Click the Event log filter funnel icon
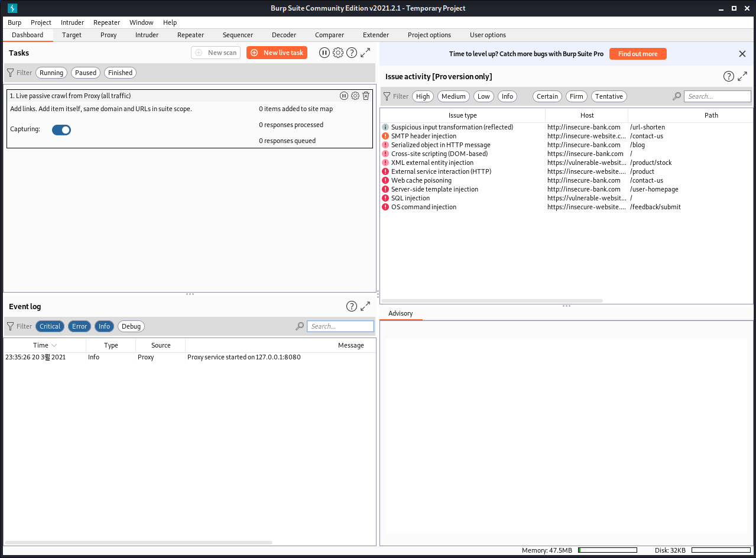The height and width of the screenshot is (558, 756). tap(10, 326)
